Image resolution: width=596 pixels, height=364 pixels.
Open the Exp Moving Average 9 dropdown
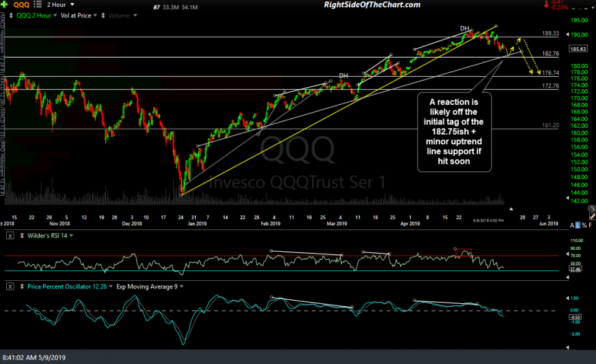coord(181,286)
